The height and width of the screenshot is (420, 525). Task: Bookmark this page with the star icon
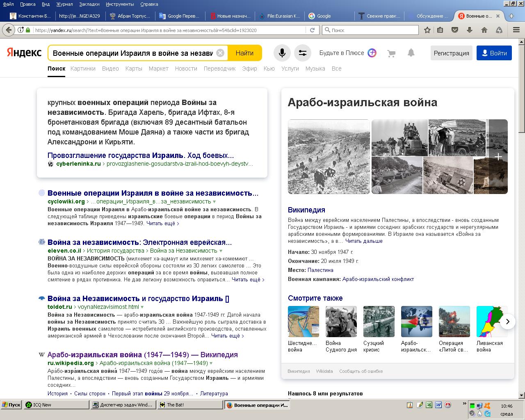pos(427,30)
